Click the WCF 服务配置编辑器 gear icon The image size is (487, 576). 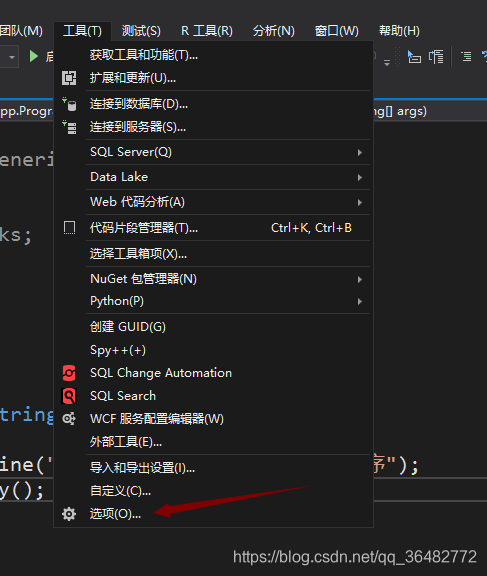tap(69, 418)
